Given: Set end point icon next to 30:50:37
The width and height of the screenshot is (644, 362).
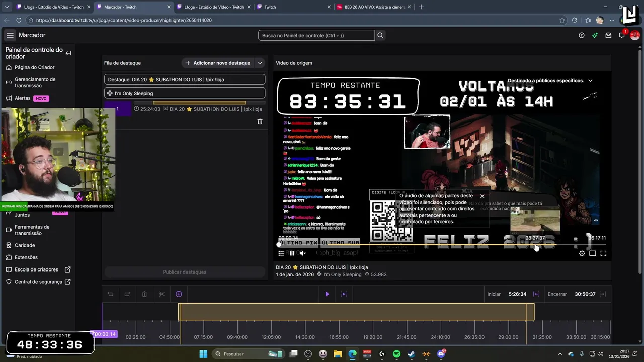Looking at the screenshot, I should 603,294.
